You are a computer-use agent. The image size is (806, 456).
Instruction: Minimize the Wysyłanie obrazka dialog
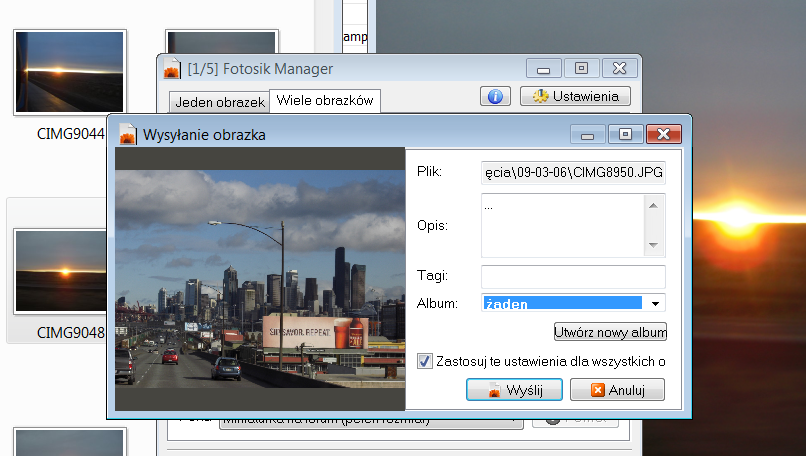pyautogui.click(x=588, y=134)
